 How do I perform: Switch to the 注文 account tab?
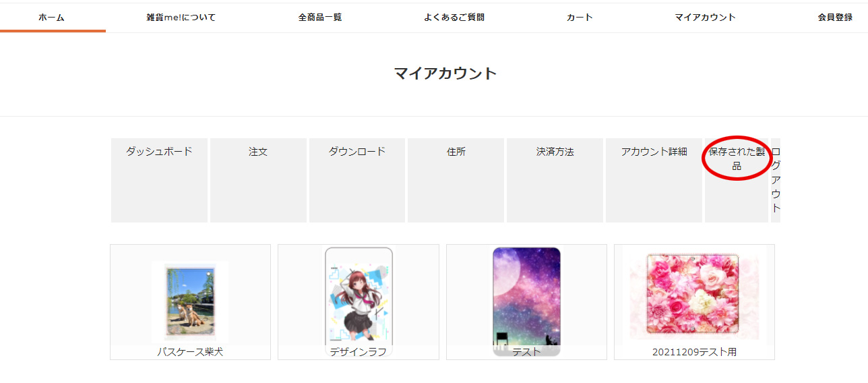pos(258,180)
